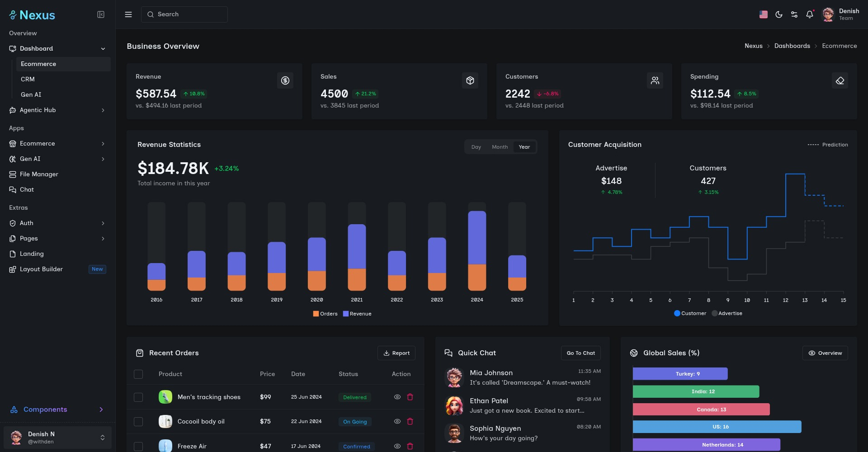Select CRM in the Dashboard submenu

tap(28, 79)
